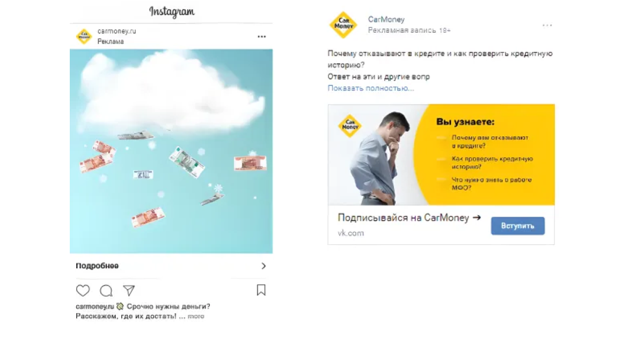
Task: Click the Подробнее call-to-action label
Action: tap(97, 266)
